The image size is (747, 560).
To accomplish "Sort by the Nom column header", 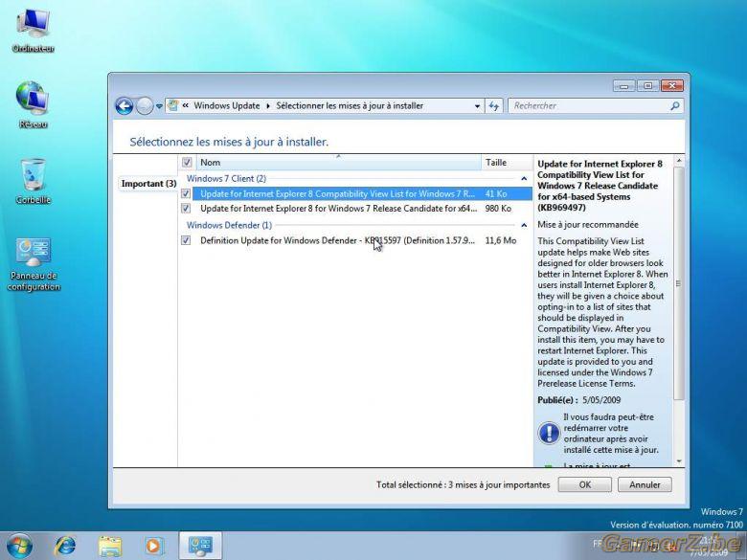I will coord(339,163).
